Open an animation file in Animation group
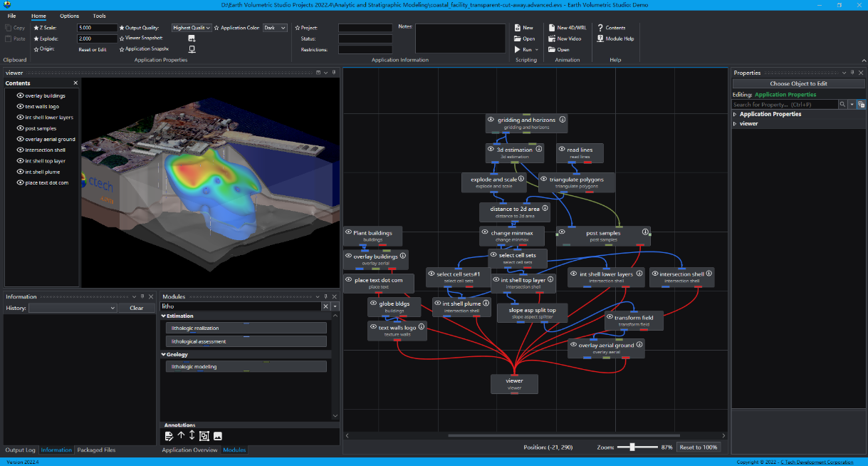Viewport: 868px width, 466px height. tap(558, 50)
